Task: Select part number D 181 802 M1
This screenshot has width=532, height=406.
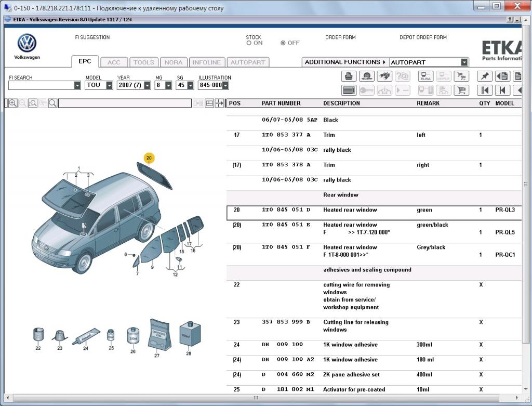Action: 288,389
